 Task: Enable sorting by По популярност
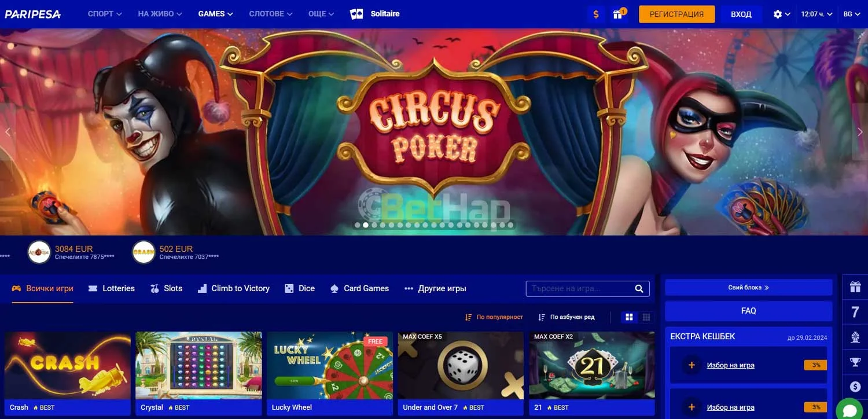click(495, 317)
